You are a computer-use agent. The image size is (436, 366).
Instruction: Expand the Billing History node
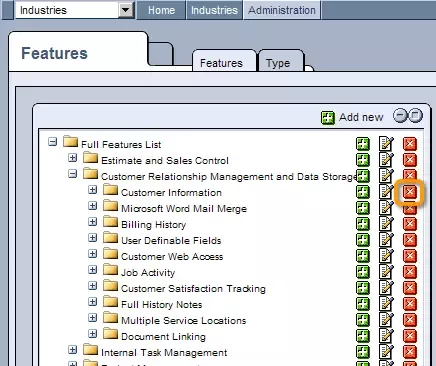[x=92, y=222]
